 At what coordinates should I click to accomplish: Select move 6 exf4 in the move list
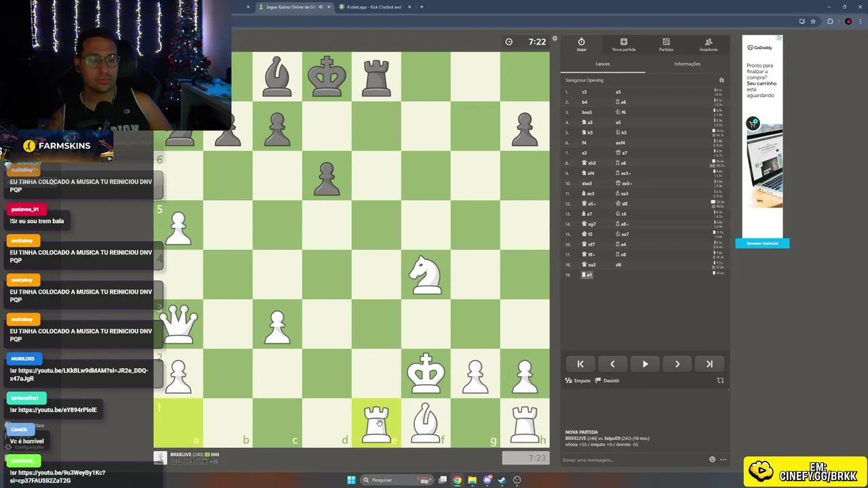pyautogui.click(x=620, y=143)
